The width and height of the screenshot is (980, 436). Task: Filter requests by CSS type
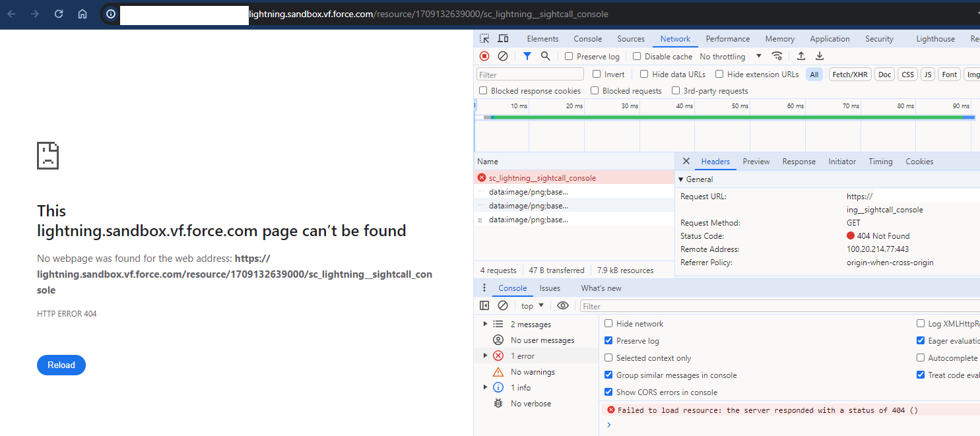pyautogui.click(x=908, y=75)
